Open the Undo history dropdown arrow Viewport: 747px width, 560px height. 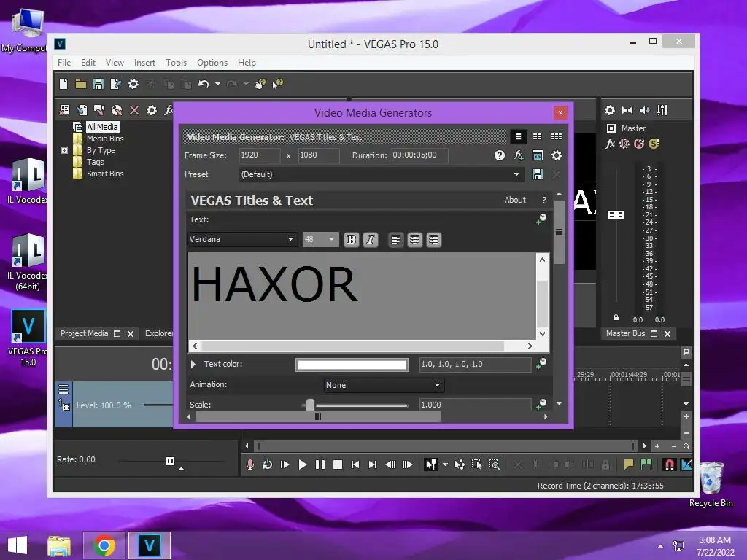tap(217, 85)
